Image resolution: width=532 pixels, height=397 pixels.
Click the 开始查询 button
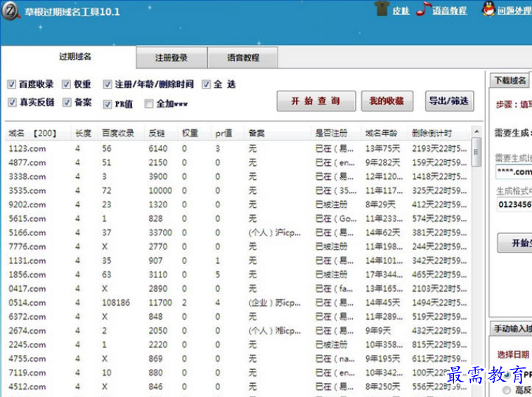click(x=316, y=101)
